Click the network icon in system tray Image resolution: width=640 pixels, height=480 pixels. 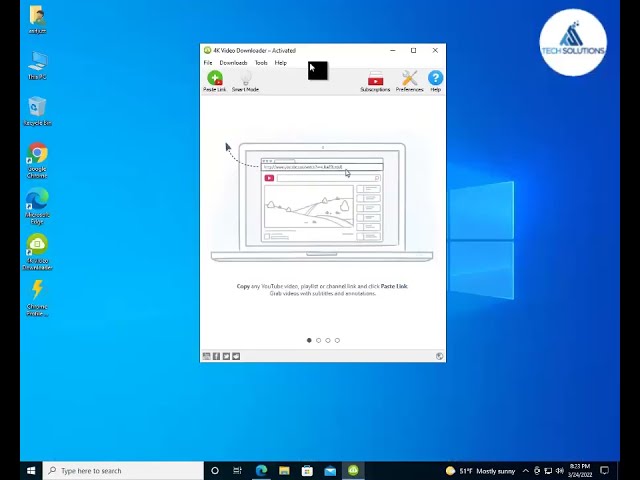click(548, 471)
